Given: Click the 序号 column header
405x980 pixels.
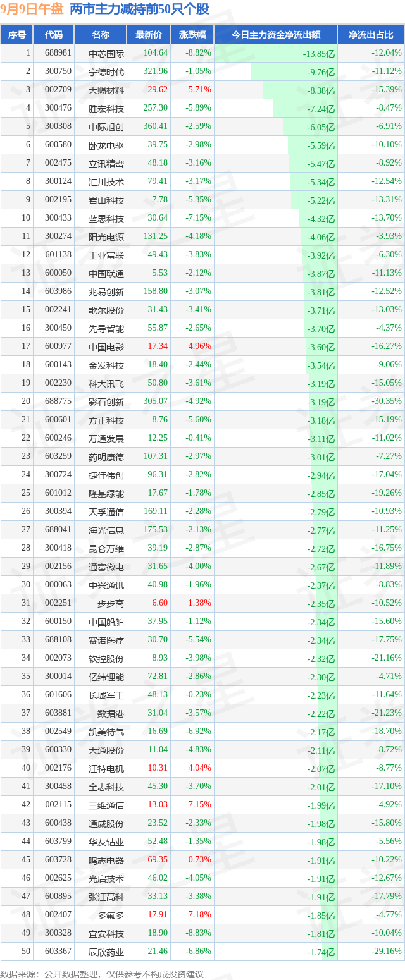Looking at the screenshot, I should [17, 35].
